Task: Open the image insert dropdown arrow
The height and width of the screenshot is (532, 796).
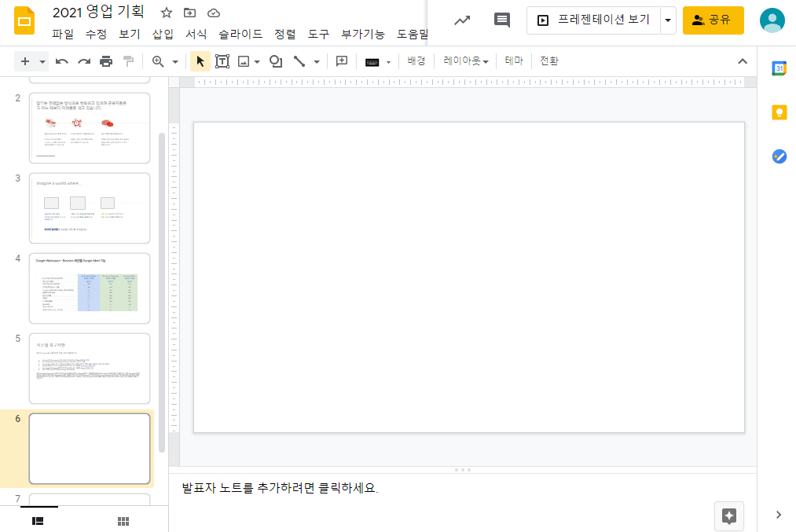Action: pos(257,62)
